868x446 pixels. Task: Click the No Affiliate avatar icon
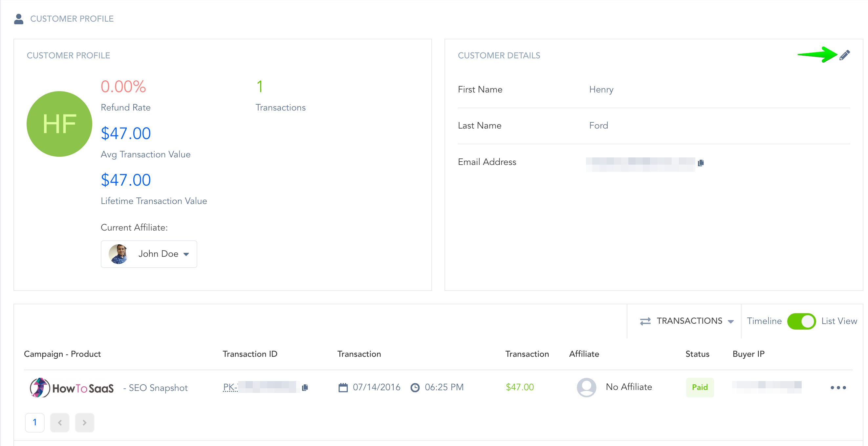coord(586,387)
